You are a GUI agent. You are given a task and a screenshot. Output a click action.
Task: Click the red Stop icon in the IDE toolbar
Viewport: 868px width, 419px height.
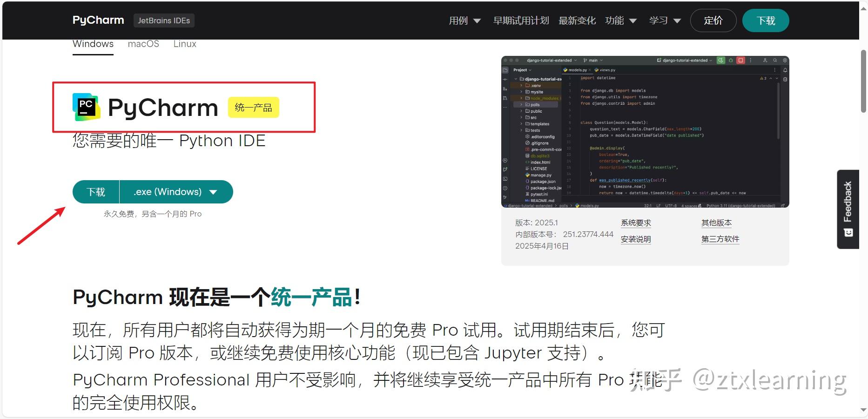[x=740, y=61]
